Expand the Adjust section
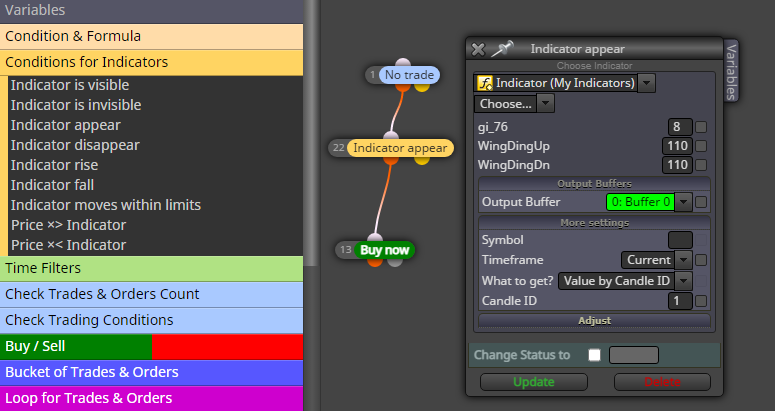 594,321
